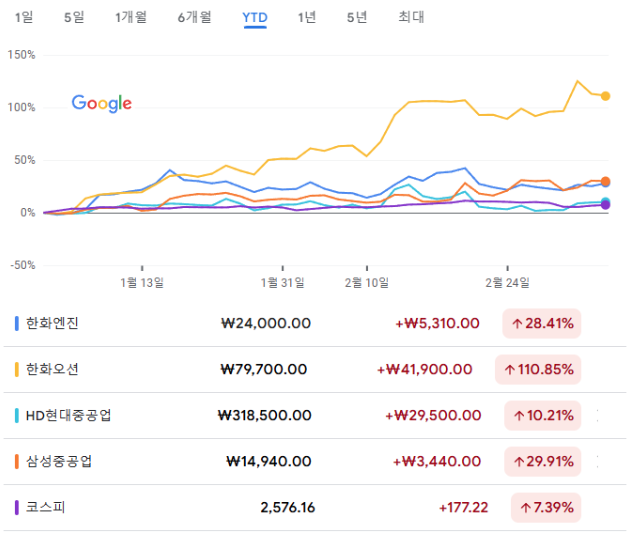
Task: Show the 최대 full history range
Action: point(411,17)
